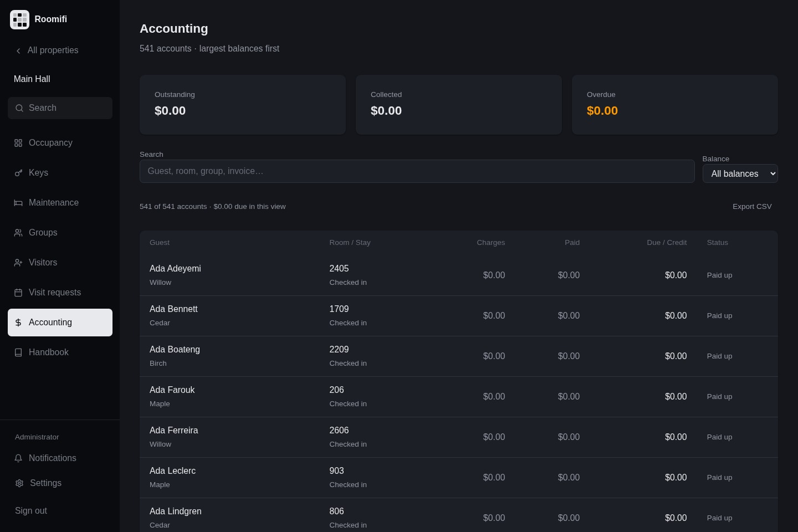Click room number 2209
This screenshot has height=532, width=798.
click(339, 350)
